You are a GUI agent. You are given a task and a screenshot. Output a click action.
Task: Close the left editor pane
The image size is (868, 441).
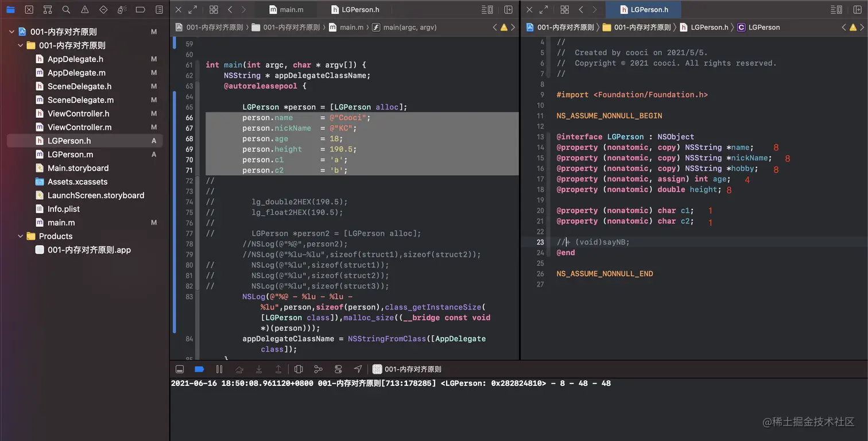(x=178, y=10)
